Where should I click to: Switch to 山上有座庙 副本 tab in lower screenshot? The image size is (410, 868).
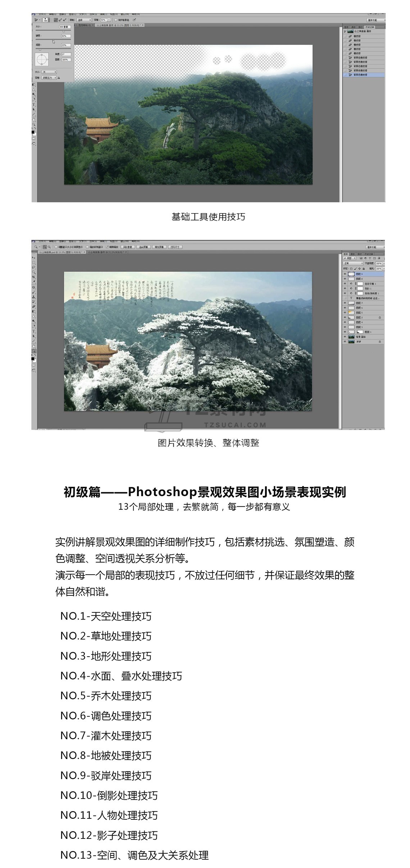(x=107, y=252)
